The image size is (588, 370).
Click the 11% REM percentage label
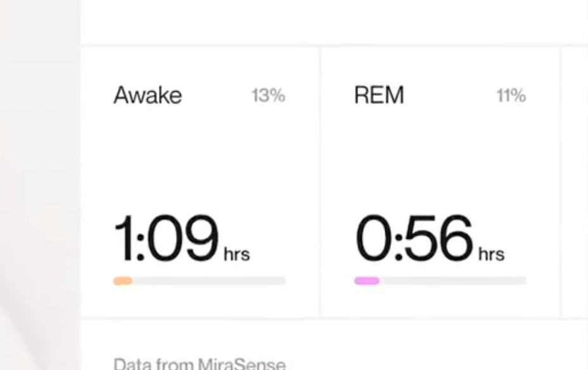pyautogui.click(x=511, y=96)
